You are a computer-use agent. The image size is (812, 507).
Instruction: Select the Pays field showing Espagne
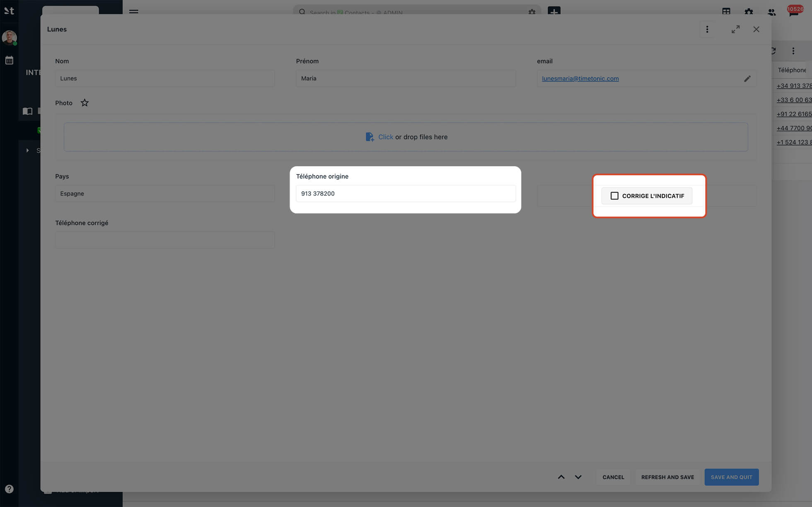tap(164, 194)
